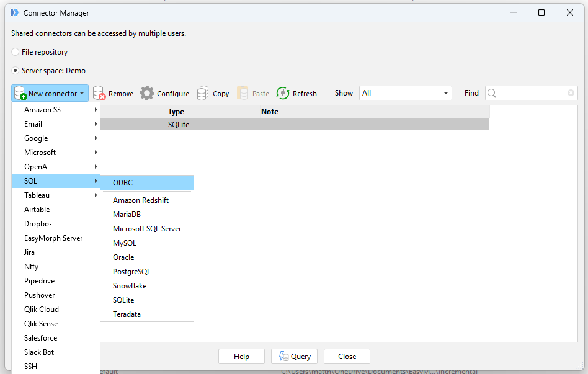Viewport: 588px width, 374px height.
Task: Clear the Find box with X icon
Action: (571, 93)
